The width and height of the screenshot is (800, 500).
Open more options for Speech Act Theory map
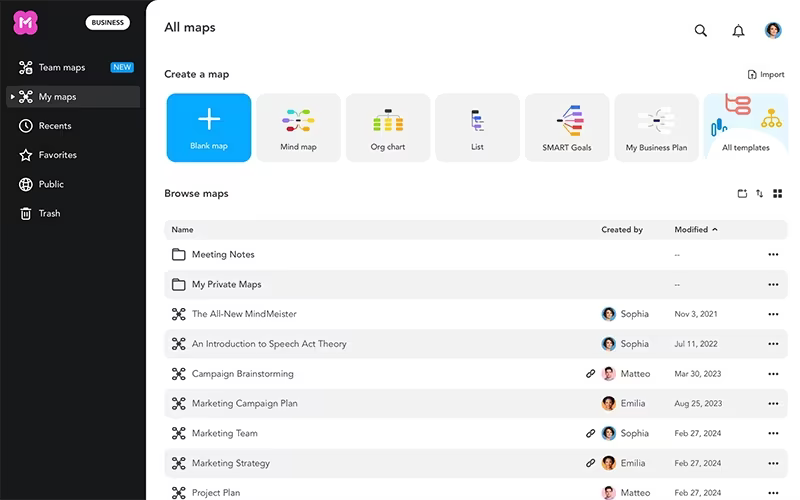tap(773, 344)
